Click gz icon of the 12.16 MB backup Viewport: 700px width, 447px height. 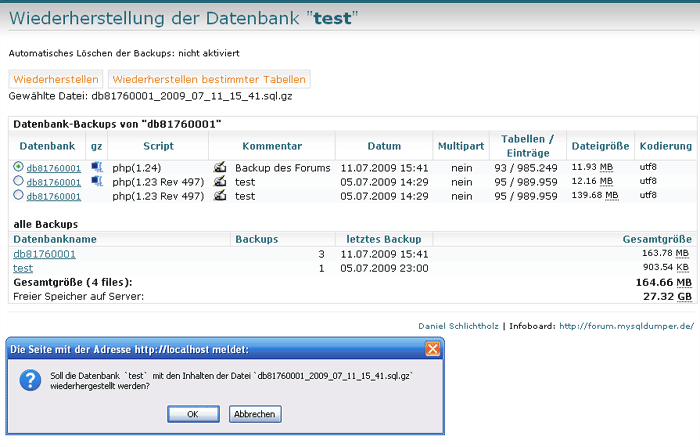pos(97,181)
